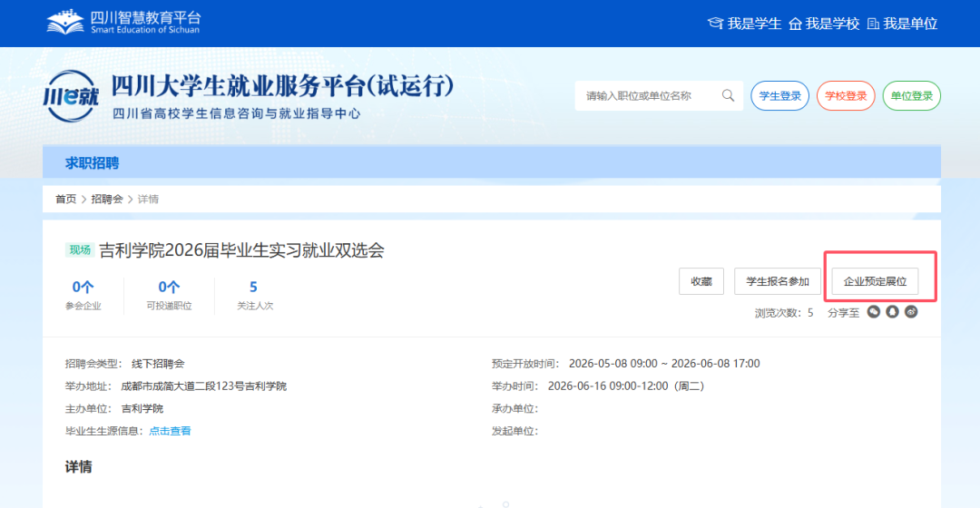Share to Weibo icon
Screen dimensions: 980x508
911,312
